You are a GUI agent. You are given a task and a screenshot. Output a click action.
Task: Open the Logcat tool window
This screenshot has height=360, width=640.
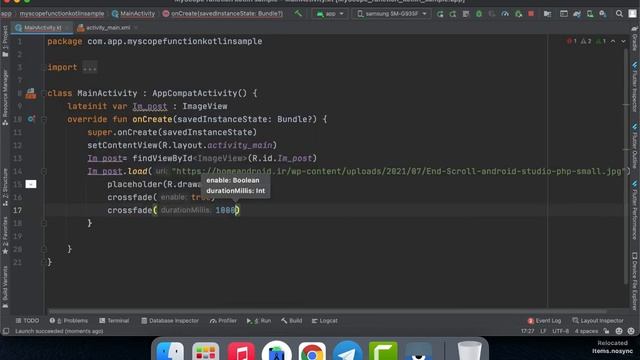point(324,321)
